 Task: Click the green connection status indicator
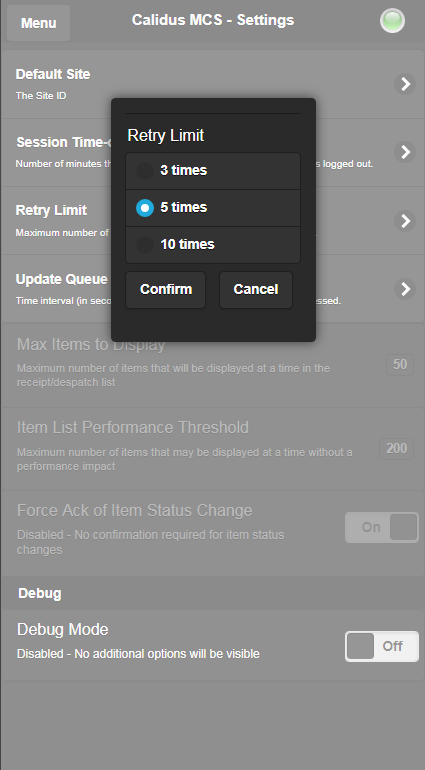coord(392,21)
